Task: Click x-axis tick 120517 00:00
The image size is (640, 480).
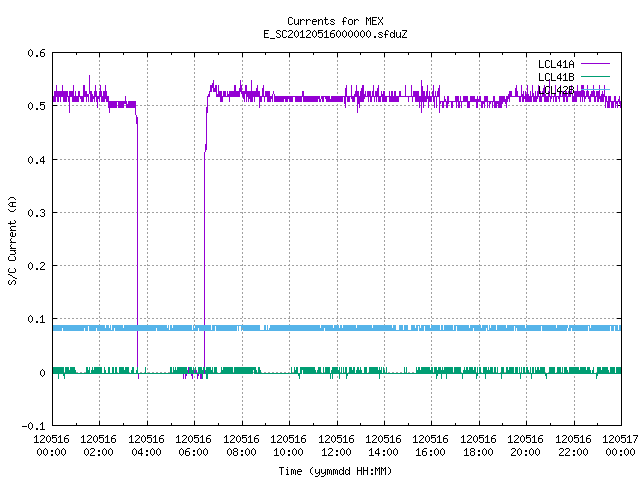Action: tap(620, 445)
